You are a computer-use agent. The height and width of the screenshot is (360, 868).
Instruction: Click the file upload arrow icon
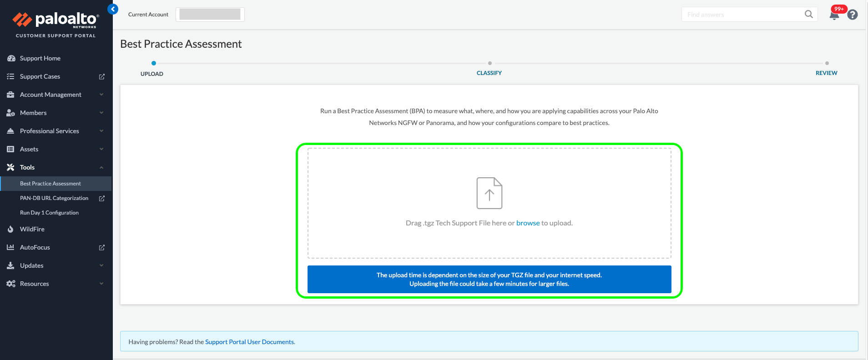[x=490, y=193]
